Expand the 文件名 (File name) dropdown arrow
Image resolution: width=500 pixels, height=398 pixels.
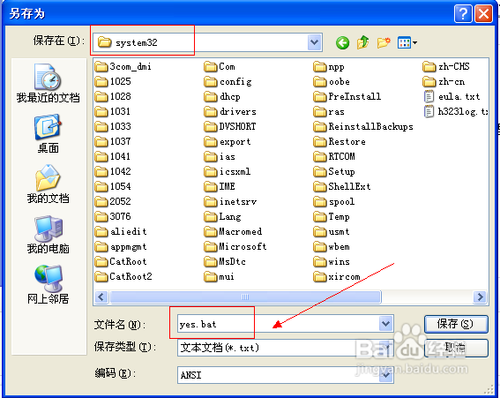click(386, 324)
